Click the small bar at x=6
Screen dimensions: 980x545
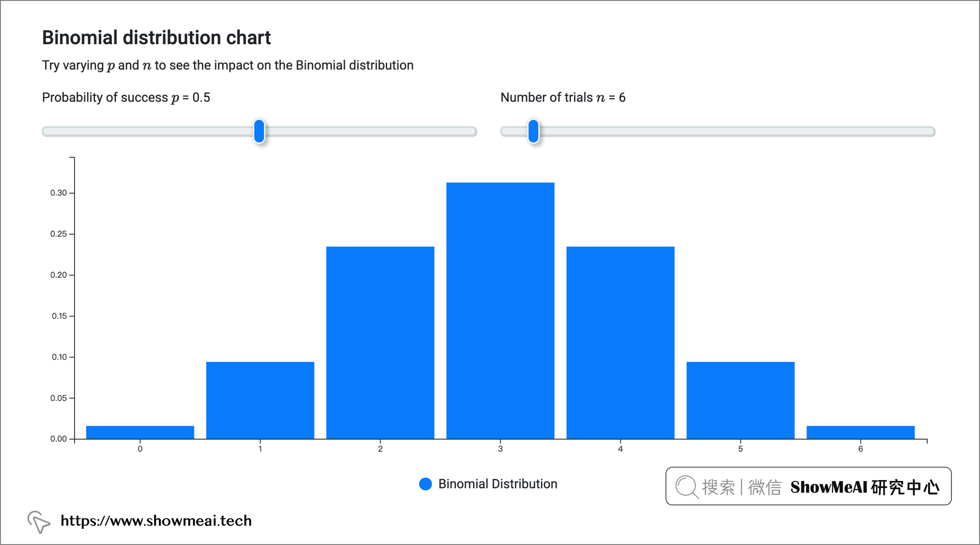(x=860, y=432)
